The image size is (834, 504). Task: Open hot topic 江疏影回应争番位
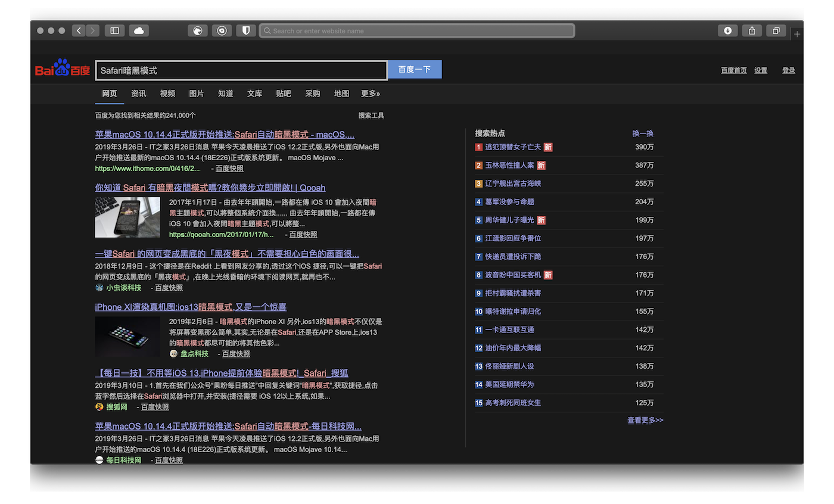(x=513, y=238)
